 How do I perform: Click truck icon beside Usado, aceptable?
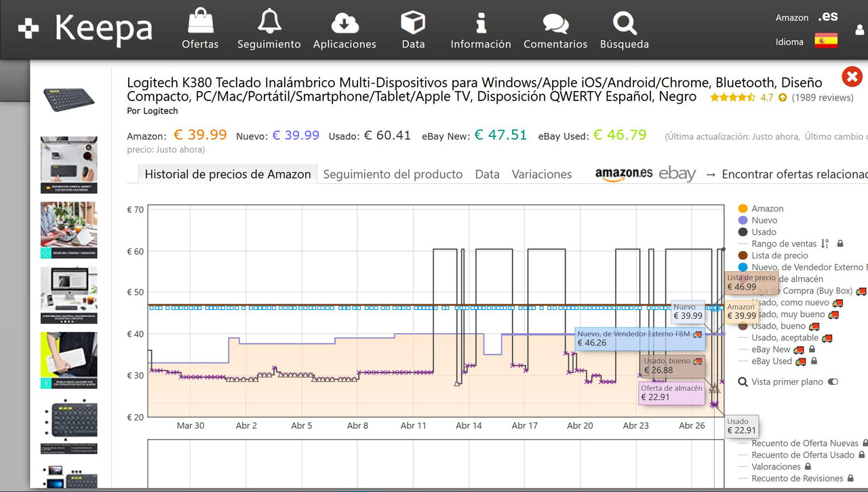coord(827,338)
